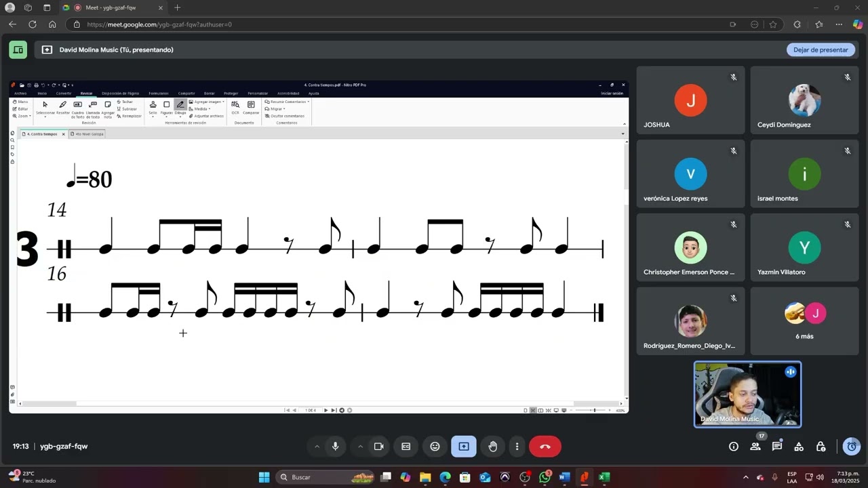Run the OCR tool
This screenshot has height=488, width=868.
click(x=235, y=108)
